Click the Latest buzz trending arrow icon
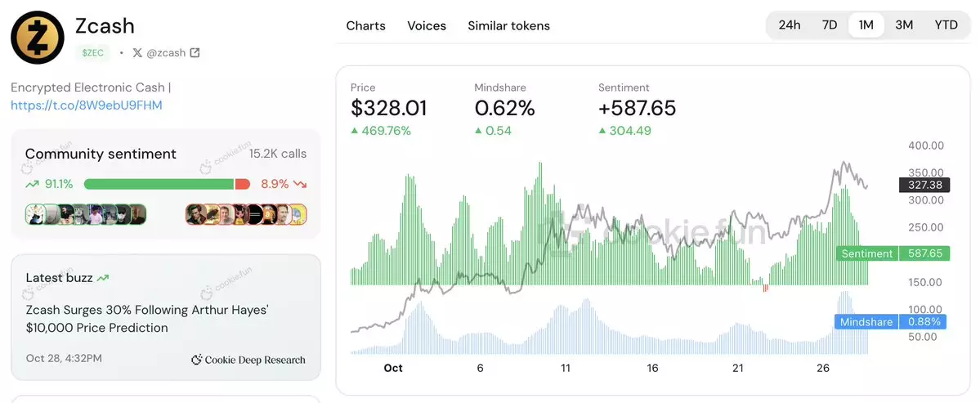This screenshot has width=980, height=403. [103, 278]
